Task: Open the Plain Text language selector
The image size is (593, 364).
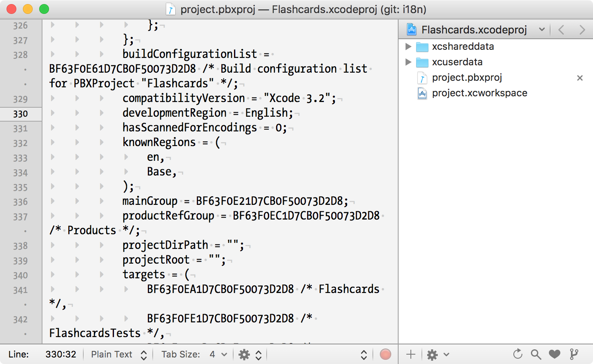Action: (118, 354)
